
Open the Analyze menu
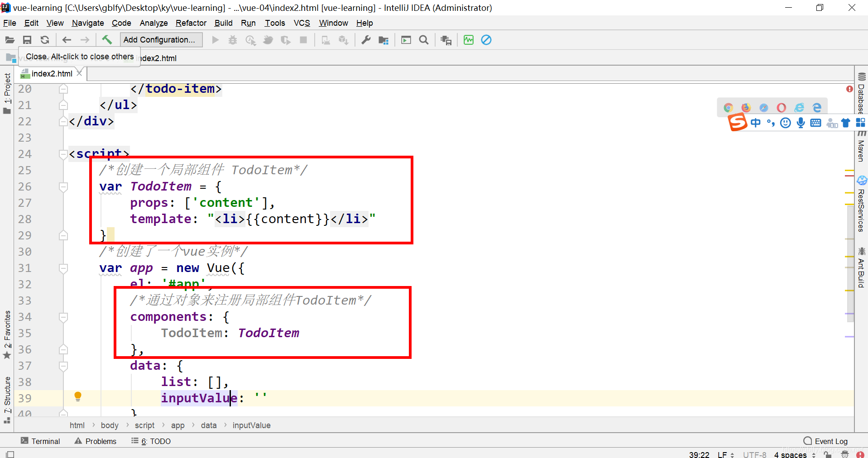point(153,23)
